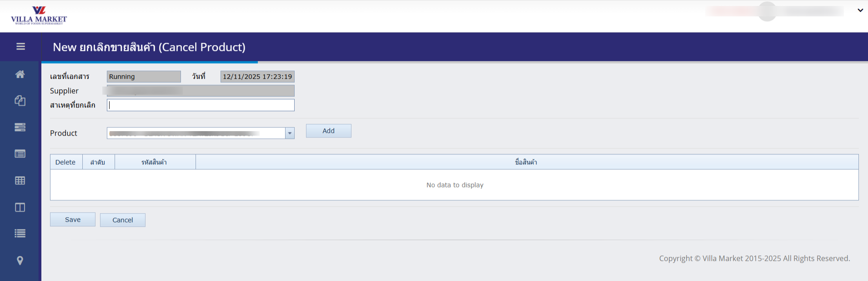
Task: Open the table grid sidebar icon
Action: [20, 181]
